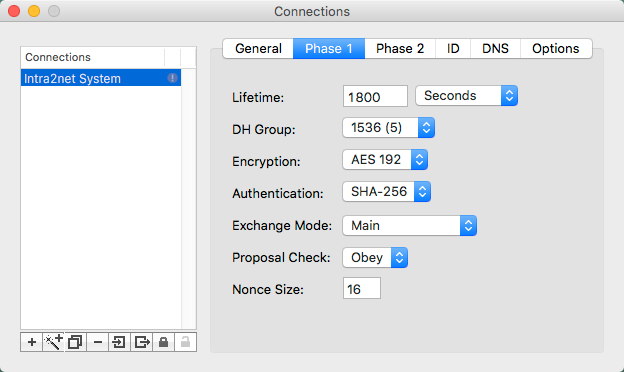
Task: Select Intra2net System in connections list
Action: 101,78
